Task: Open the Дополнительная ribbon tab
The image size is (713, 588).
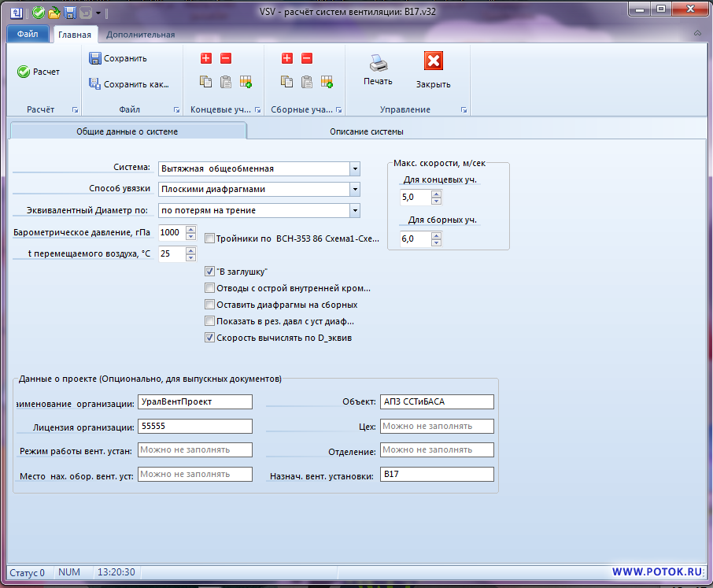Action: click(140, 35)
